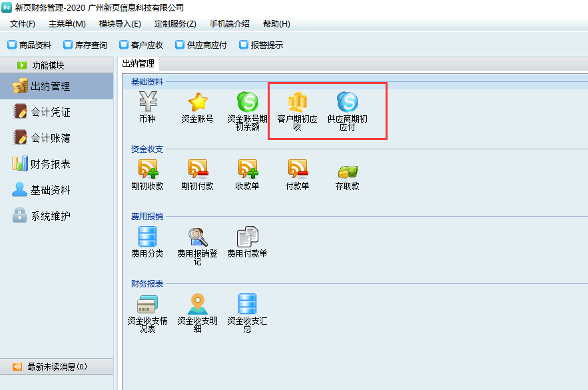Open the 存取款 cash icon
The height and width of the screenshot is (390, 588).
(x=347, y=170)
